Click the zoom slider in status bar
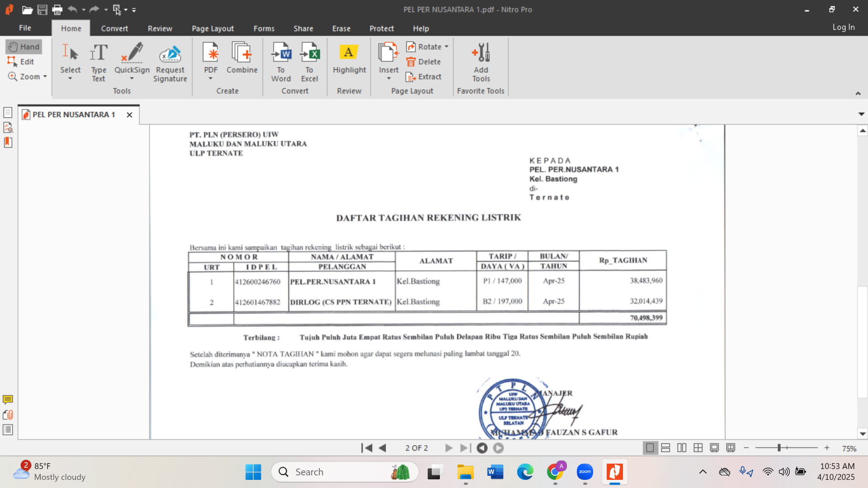The height and width of the screenshot is (488, 868). [786, 448]
